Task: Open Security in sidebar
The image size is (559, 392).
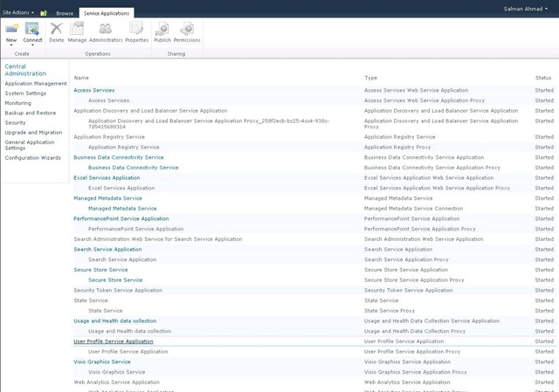Action: [15, 122]
